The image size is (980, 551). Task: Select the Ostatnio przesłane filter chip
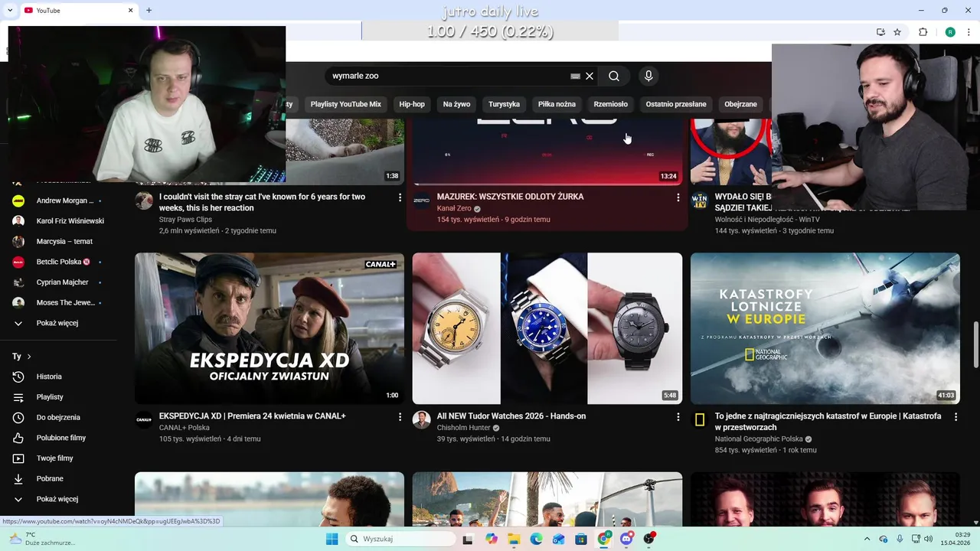[x=676, y=104]
